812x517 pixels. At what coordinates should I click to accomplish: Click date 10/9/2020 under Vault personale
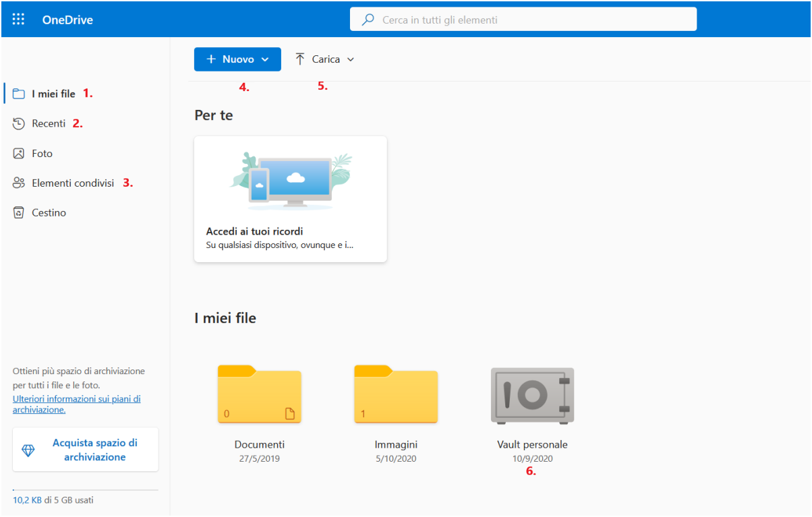532,458
